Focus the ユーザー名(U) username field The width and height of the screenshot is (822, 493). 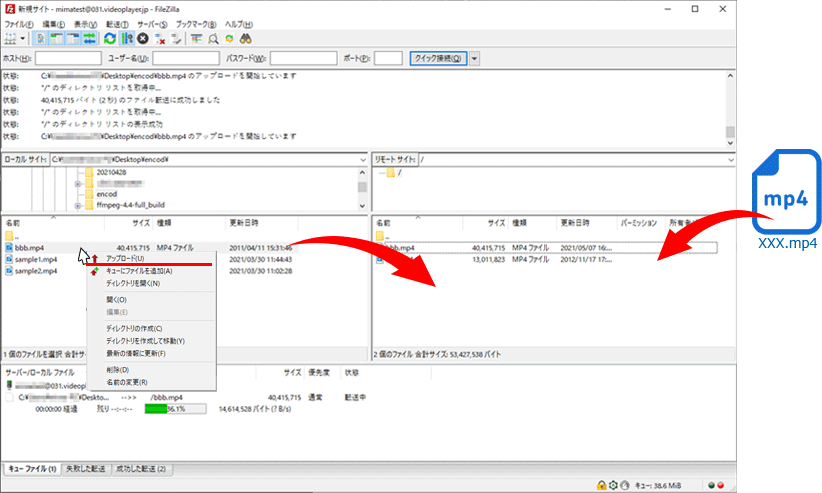tap(186, 58)
